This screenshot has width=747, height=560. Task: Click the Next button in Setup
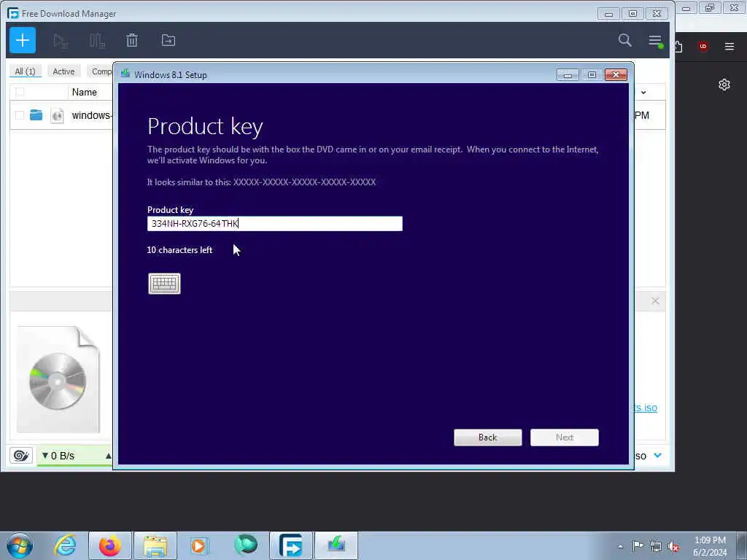[565, 437]
